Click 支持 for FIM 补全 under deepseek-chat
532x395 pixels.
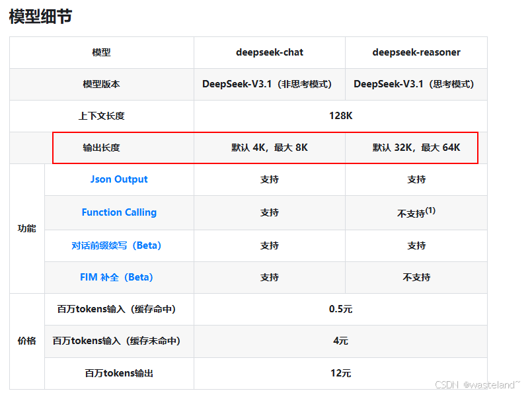[x=270, y=277]
